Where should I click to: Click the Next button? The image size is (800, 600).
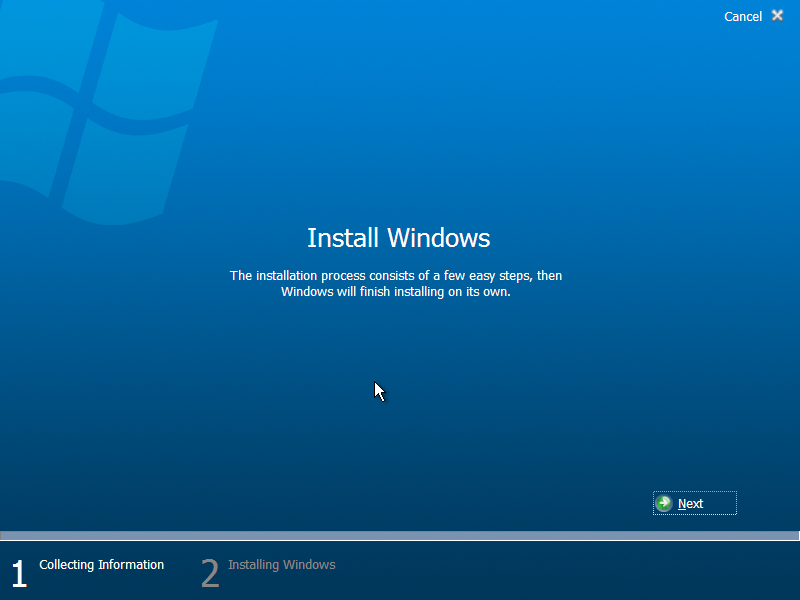[x=694, y=503]
